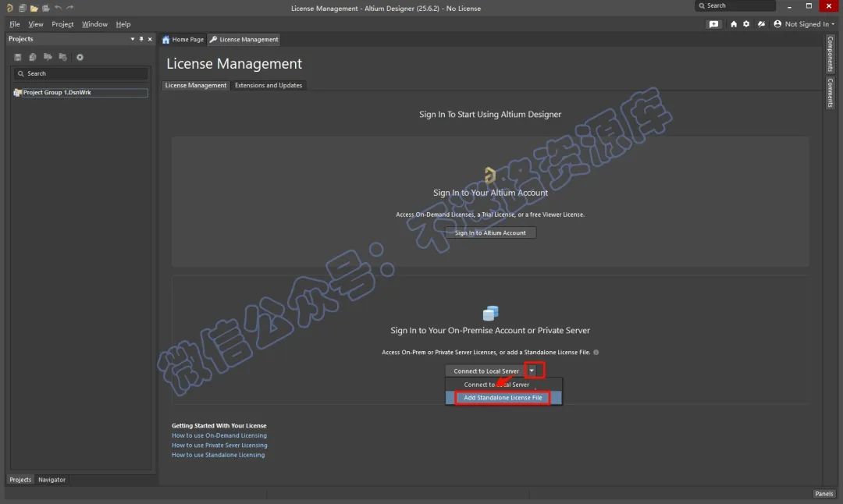Viewport: 843px width, 504px height.
Task: Click the home icon at top right
Action: [733, 24]
